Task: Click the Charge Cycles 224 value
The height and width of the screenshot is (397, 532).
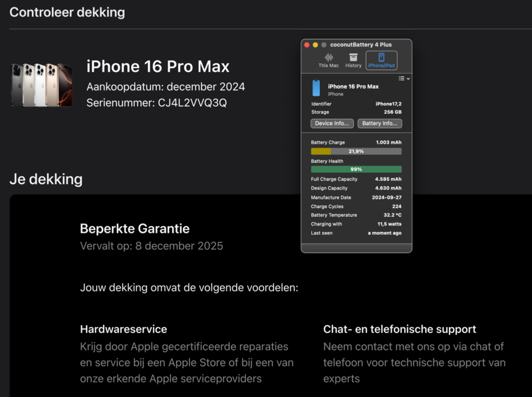Action: point(397,206)
